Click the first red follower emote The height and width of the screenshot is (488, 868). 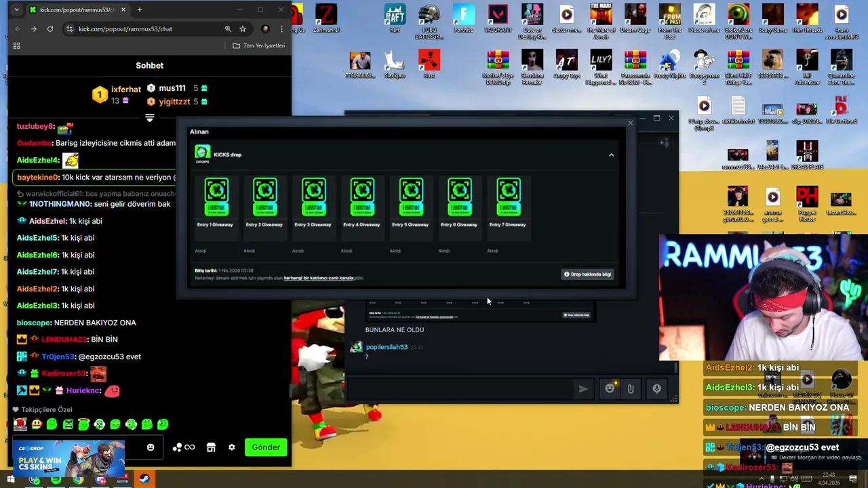pyautogui.click(x=20, y=424)
